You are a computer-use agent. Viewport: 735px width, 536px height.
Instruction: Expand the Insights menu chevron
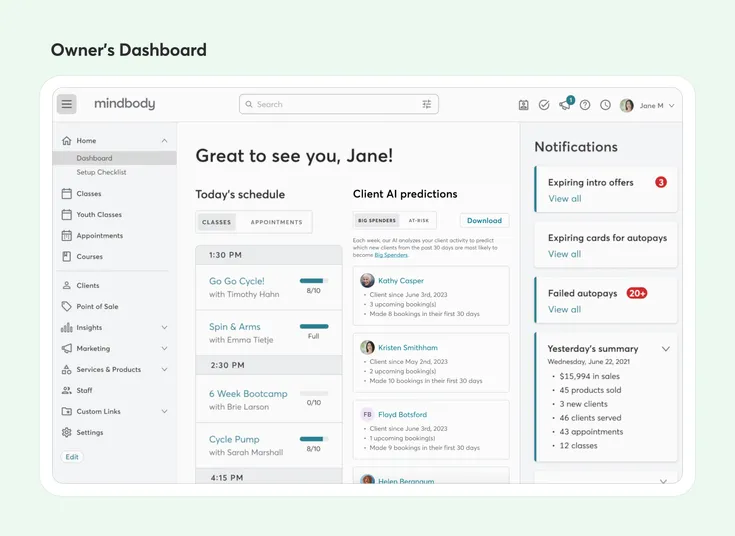click(x=165, y=327)
